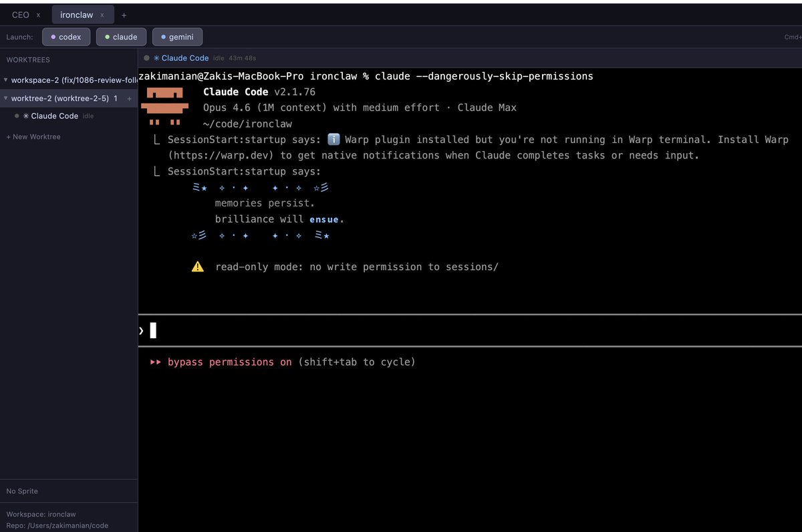Image resolution: width=802 pixels, height=532 pixels.
Task: Launch claude agent
Action: [x=121, y=37]
